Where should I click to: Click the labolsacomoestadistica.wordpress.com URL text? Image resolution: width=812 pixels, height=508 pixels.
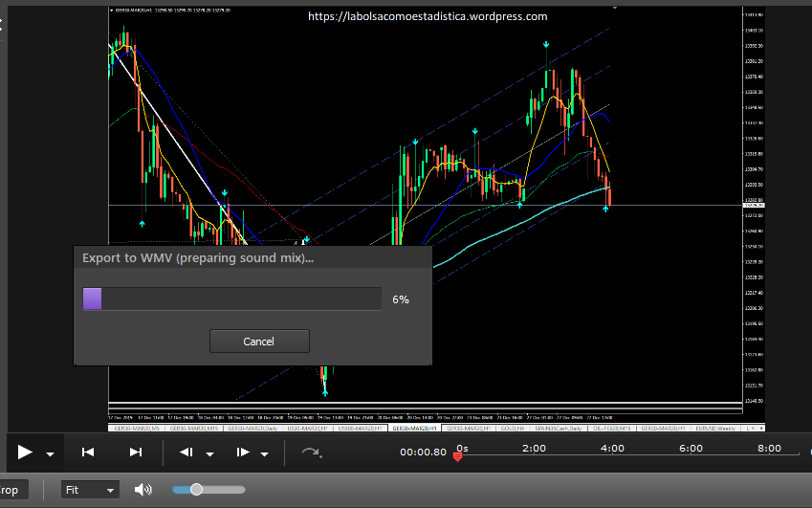coord(428,16)
